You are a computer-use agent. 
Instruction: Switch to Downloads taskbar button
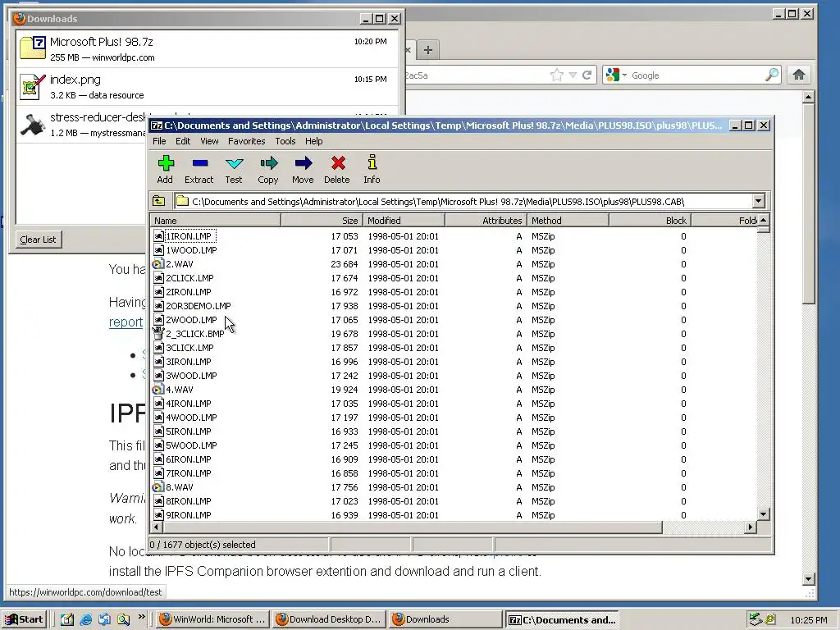pyautogui.click(x=445, y=619)
